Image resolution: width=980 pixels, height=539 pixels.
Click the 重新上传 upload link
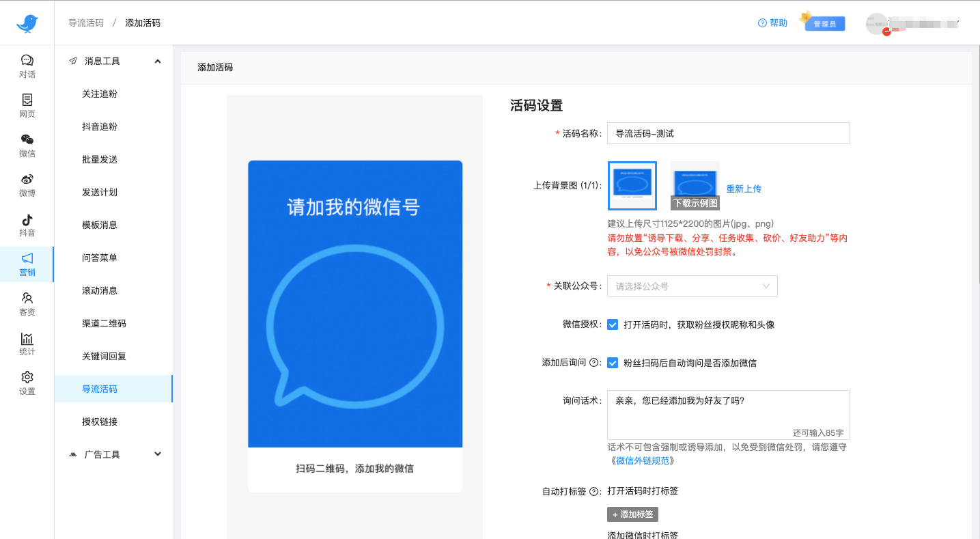[x=744, y=188]
